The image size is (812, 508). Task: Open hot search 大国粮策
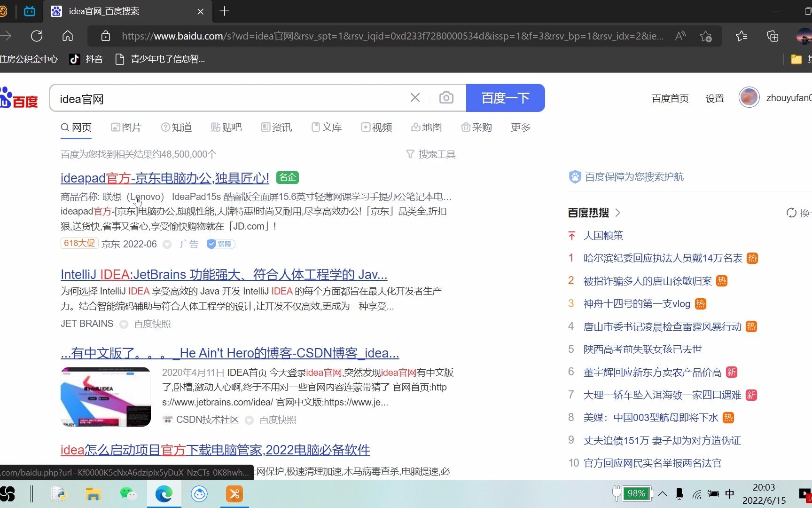pos(603,236)
